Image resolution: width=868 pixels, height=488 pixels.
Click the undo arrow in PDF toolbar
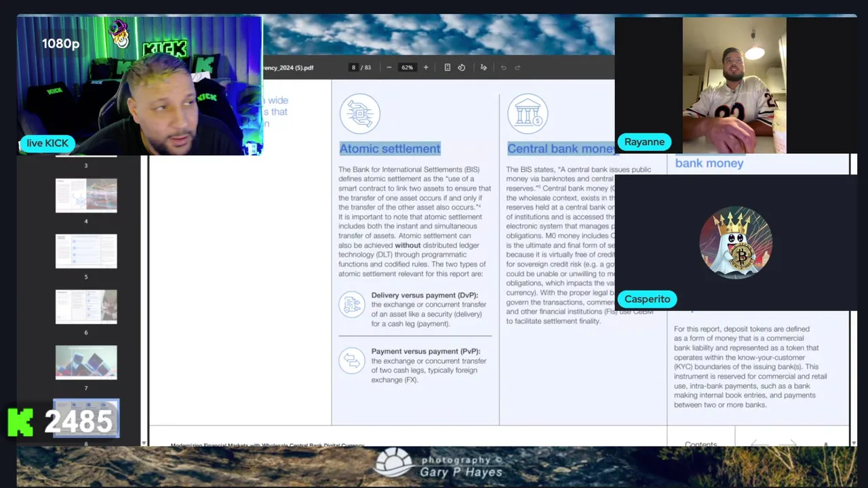tap(503, 67)
